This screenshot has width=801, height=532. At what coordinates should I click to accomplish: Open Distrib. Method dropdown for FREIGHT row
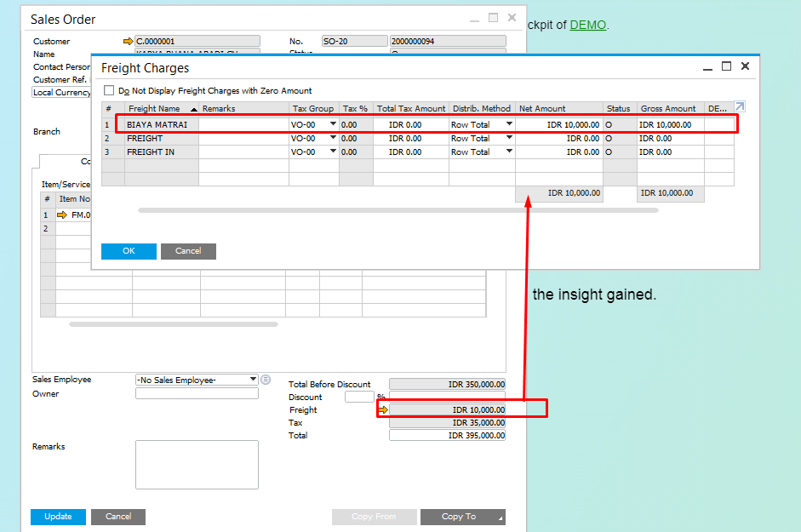coord(509,138)
